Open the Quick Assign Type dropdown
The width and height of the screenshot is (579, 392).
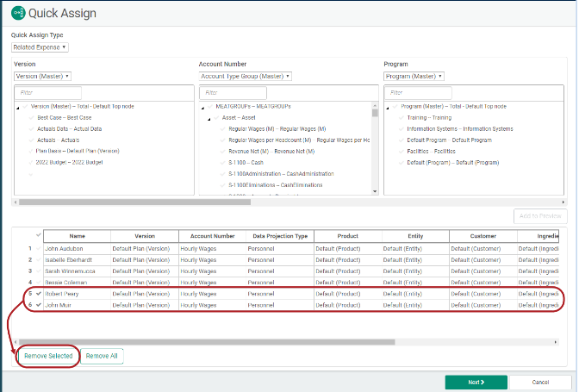pos(40,47)
